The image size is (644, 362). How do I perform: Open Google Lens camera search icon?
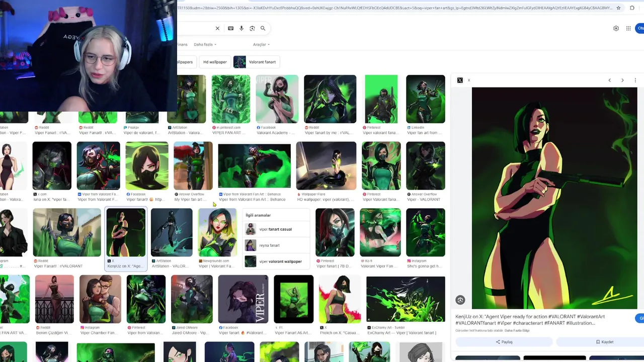point(252,28)
